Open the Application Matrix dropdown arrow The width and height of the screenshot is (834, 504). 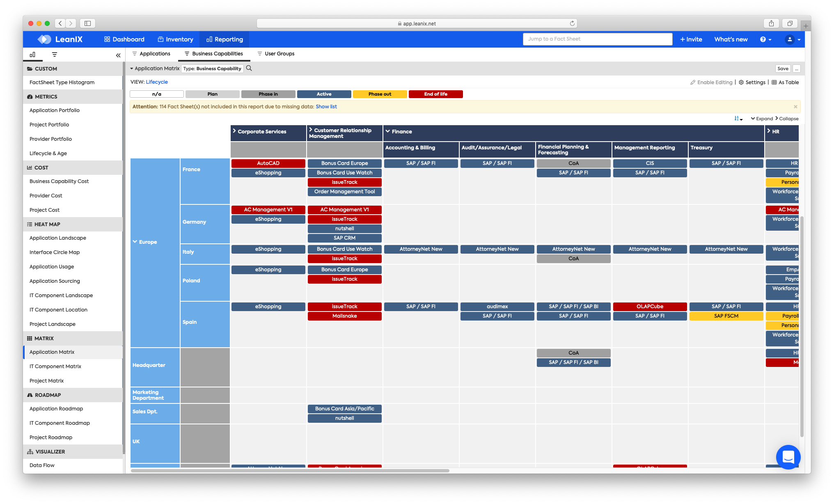click(132, 69)
